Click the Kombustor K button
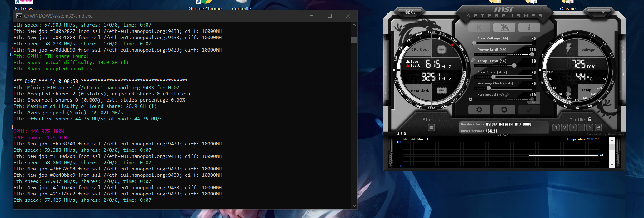644x218 pixels. tap(479, 28)
